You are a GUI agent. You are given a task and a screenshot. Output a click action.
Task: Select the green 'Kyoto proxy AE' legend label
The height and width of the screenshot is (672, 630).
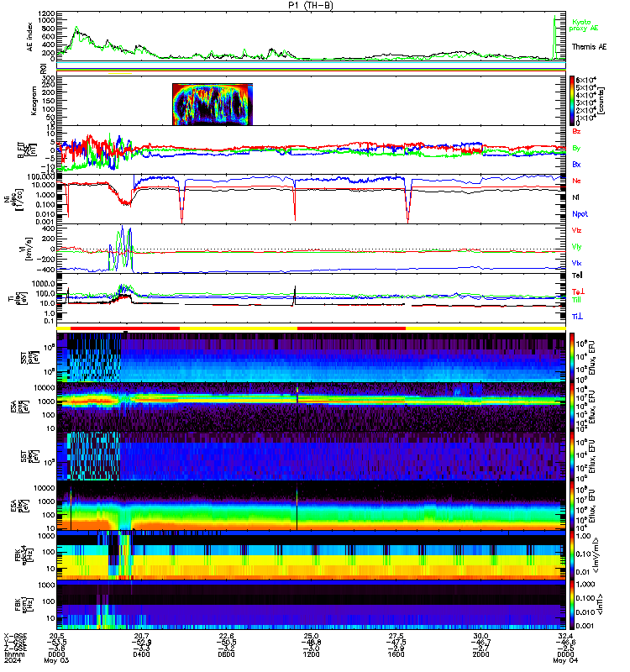point(583,25)
